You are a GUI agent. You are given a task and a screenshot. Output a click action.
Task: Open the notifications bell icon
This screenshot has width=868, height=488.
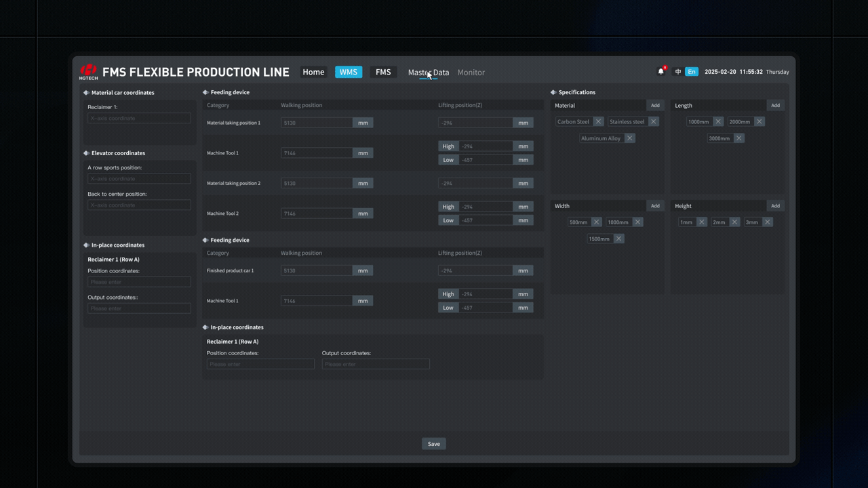coord(661,71)
